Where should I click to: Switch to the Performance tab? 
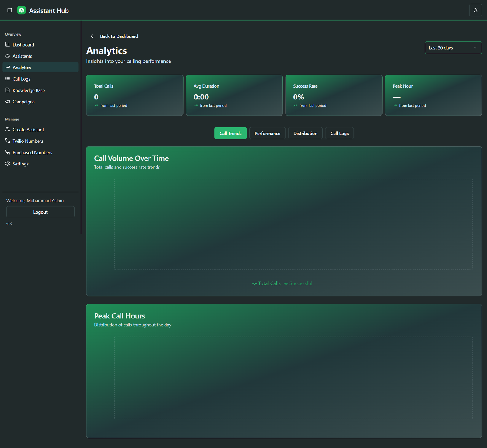(x=267, y=134)
